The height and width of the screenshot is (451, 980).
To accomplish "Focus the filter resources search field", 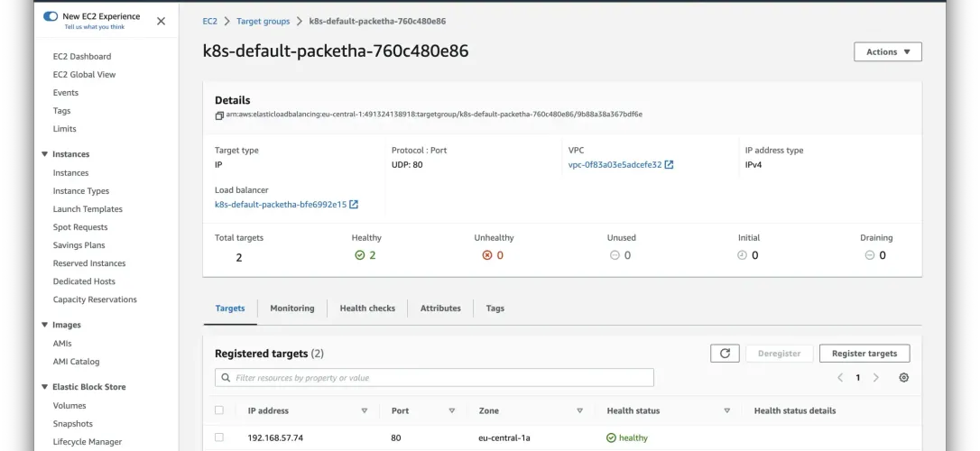I will (434, 378).
